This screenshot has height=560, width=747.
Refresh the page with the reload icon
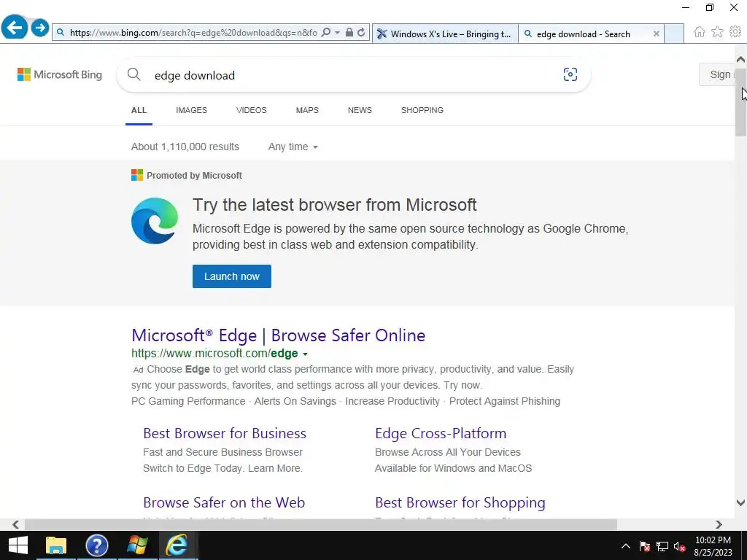[361, 33]
